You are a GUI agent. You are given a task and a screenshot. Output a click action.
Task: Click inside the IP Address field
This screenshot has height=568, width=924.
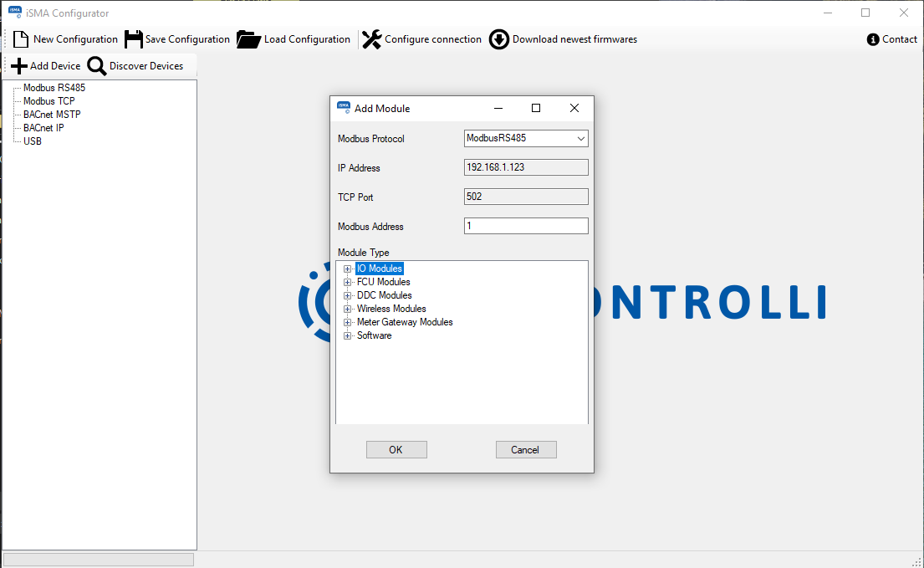(526, 167)
